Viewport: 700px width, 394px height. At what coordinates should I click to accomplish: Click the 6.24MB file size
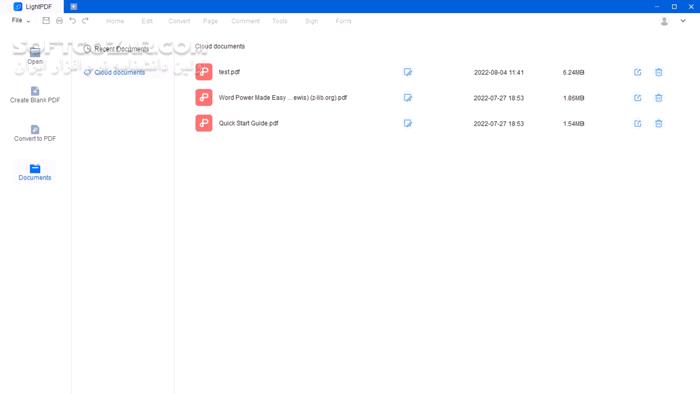tap(573, 72)
